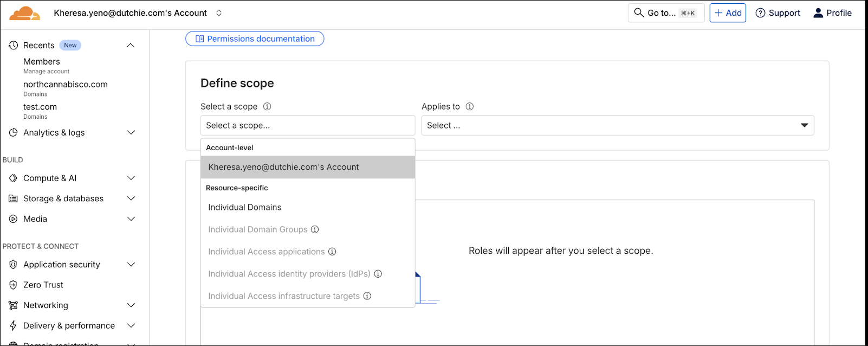Click the book icon in Permissions documentation
This screenshot has height=346, width=868.
coord(199,39)
